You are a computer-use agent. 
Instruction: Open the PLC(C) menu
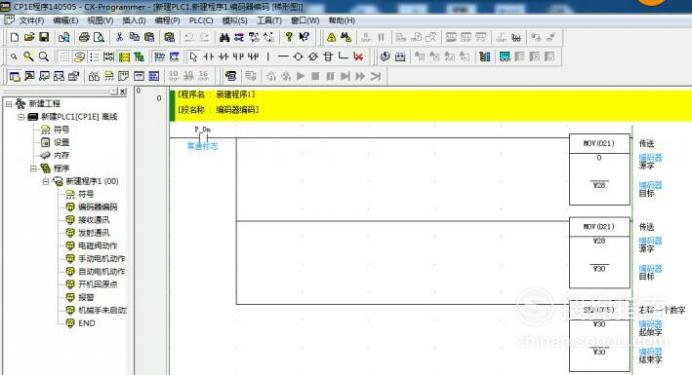pos(201,20)
